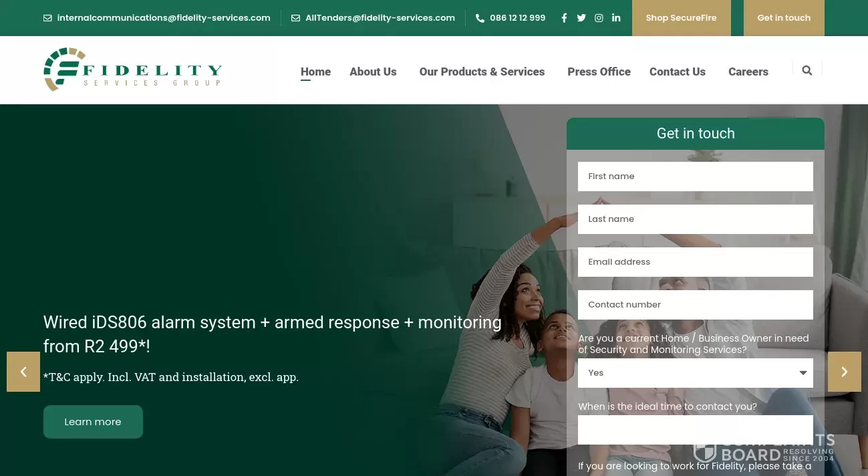Click the Get in touch button
The width and height of the screenshot is (868, 476).
tap(784, 18)
